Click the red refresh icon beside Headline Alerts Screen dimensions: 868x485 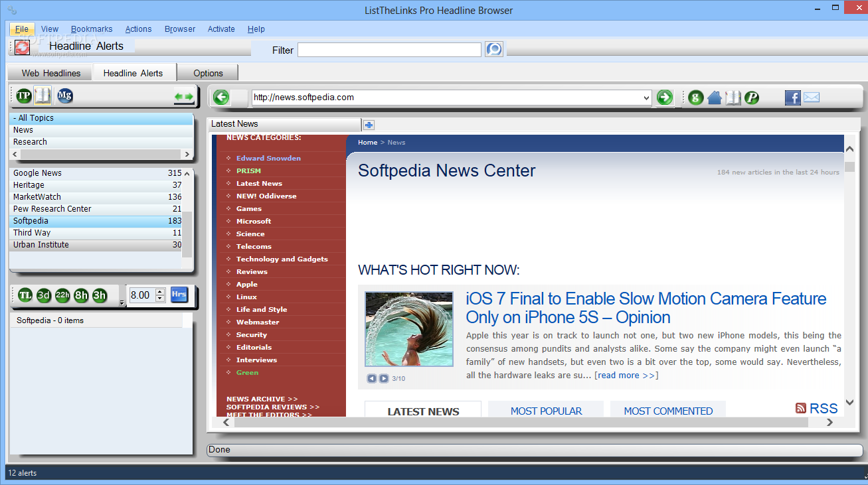23,47
